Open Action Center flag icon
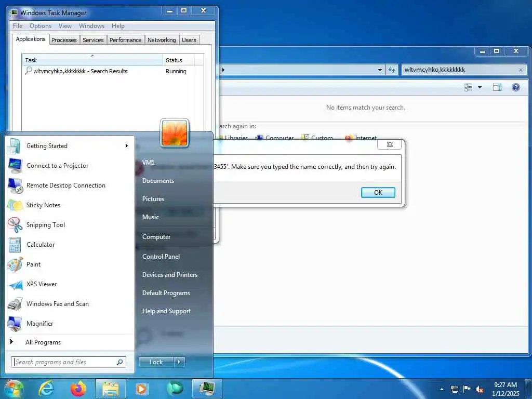 point(467,389)
